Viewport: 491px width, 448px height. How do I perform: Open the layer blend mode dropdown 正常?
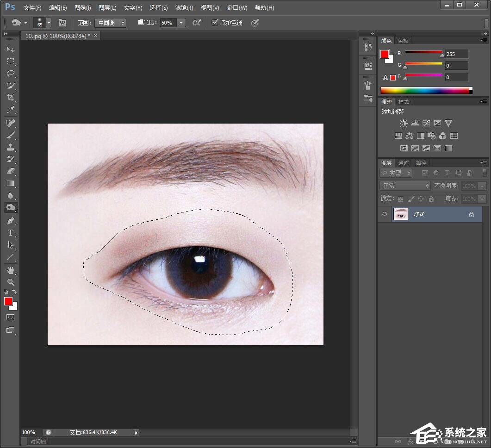tap(405, 186)
